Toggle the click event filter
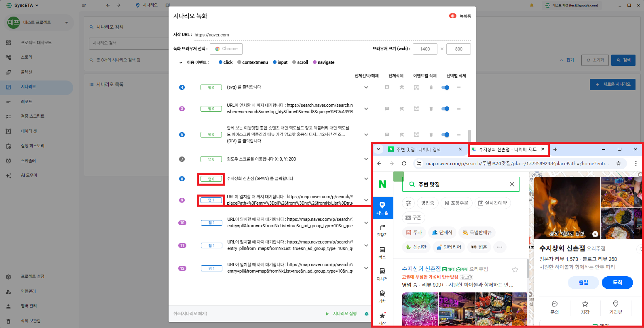The width and height of the screenshot is (644, 328). [x=226, y=62]
